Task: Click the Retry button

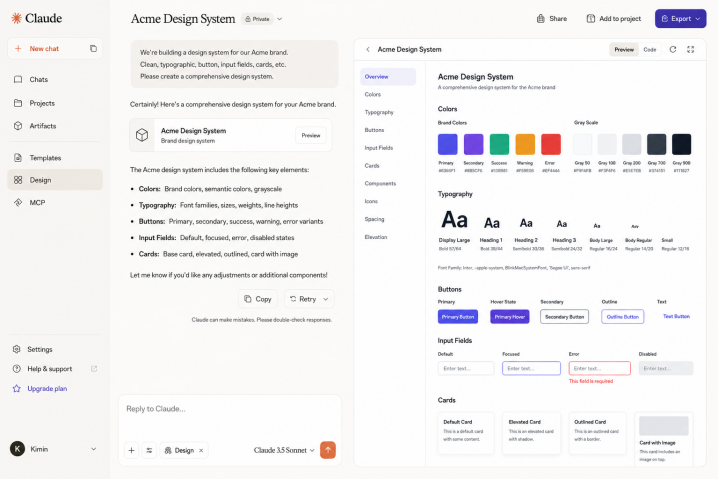Action: pos(303,299)
